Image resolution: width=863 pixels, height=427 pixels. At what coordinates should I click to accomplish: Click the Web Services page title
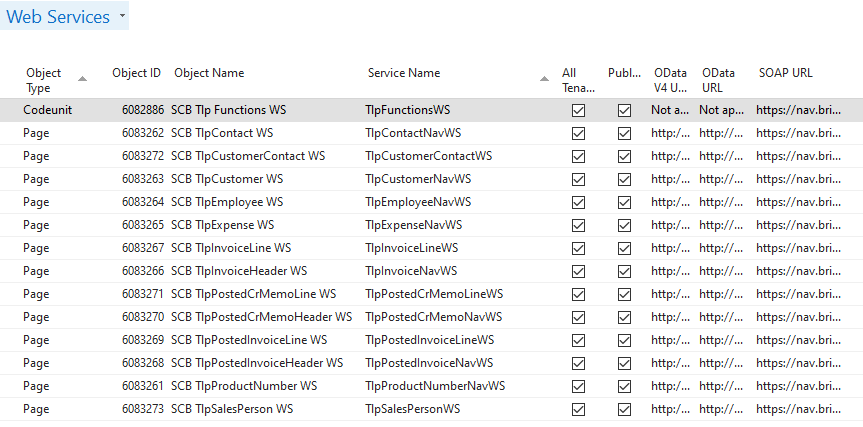tap(58, 17)
